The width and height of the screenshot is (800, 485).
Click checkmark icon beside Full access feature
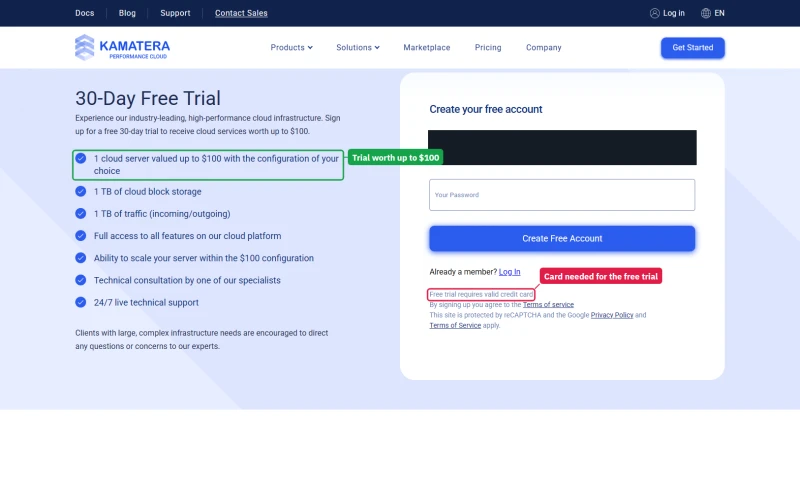point(81,236)
